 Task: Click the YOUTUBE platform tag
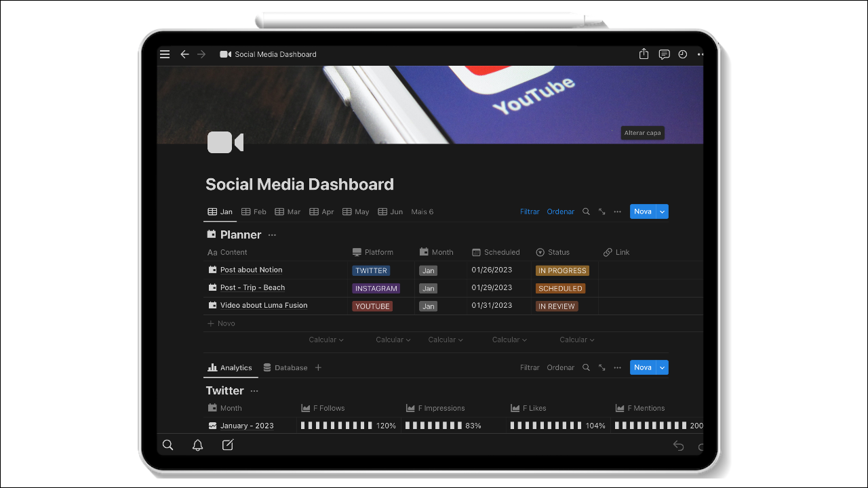[372, 306]
